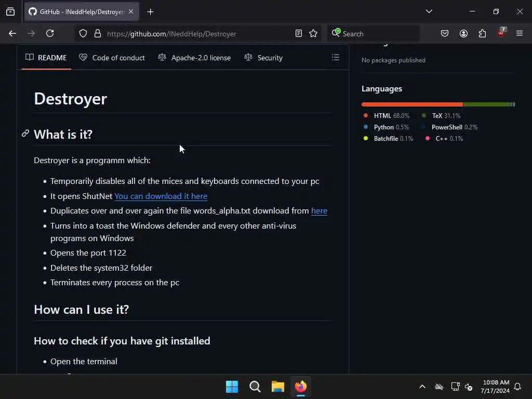Bookmark this page with star icon

(313, 34)
